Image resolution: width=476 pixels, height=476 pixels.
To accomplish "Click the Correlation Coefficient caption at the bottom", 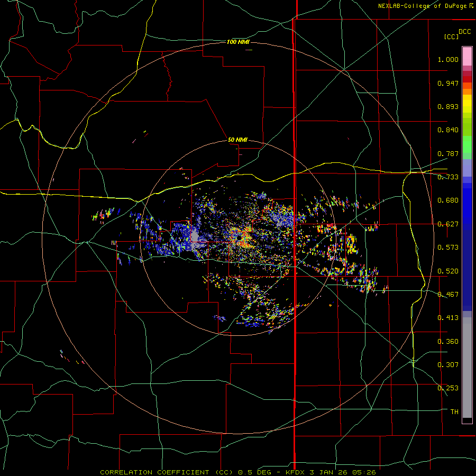I will coord(238,472).
